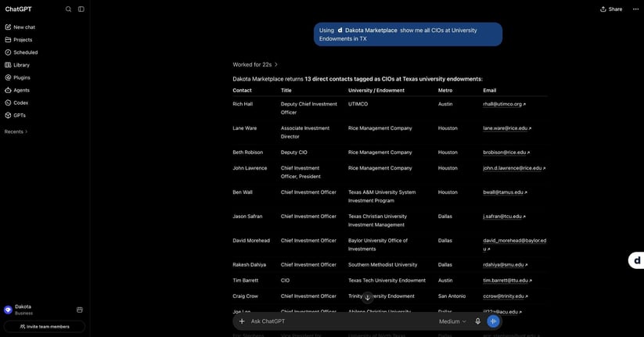Expand the Recents list
Image resolution: width=644 pixels, height=337 pixels.
point(16,132)
